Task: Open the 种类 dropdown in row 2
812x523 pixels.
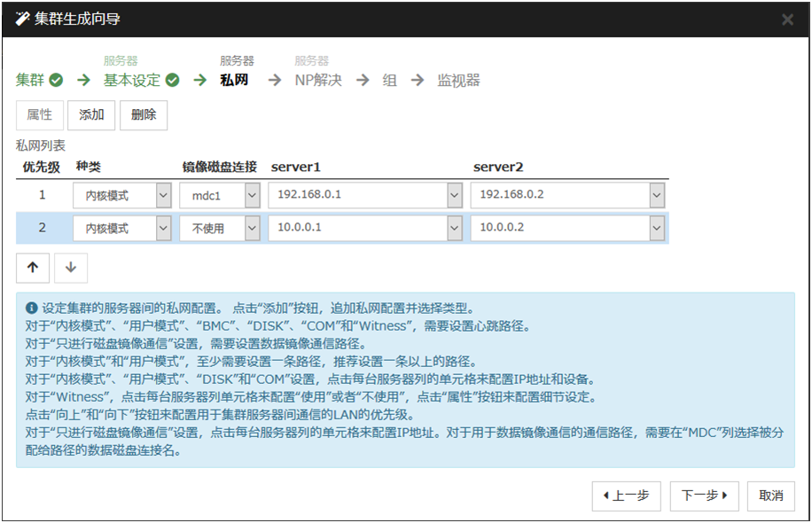Action: tap(163, 229)
